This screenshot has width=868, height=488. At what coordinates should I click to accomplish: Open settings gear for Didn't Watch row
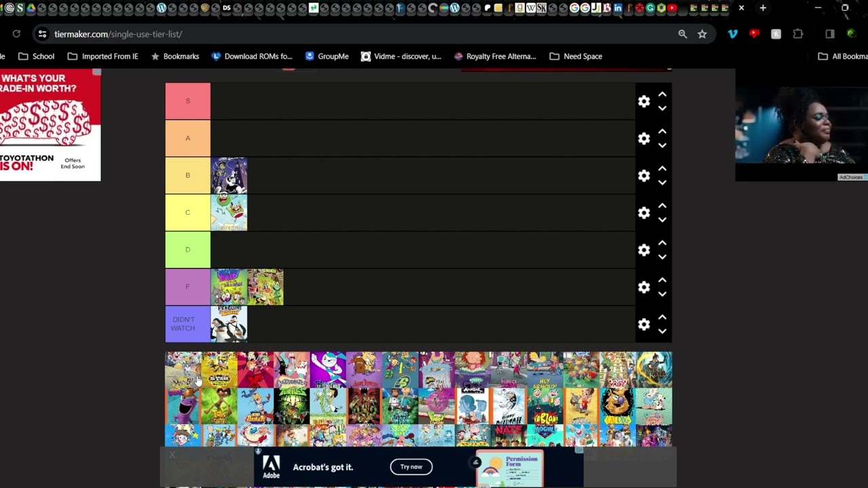(x=644, y=325)
